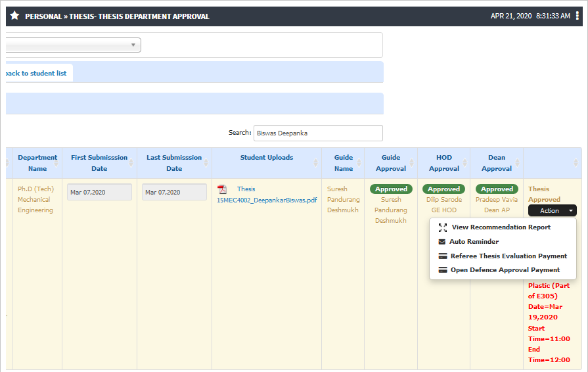
Task: Sort by Dean Approval column arrows
Action: (518, 163)
